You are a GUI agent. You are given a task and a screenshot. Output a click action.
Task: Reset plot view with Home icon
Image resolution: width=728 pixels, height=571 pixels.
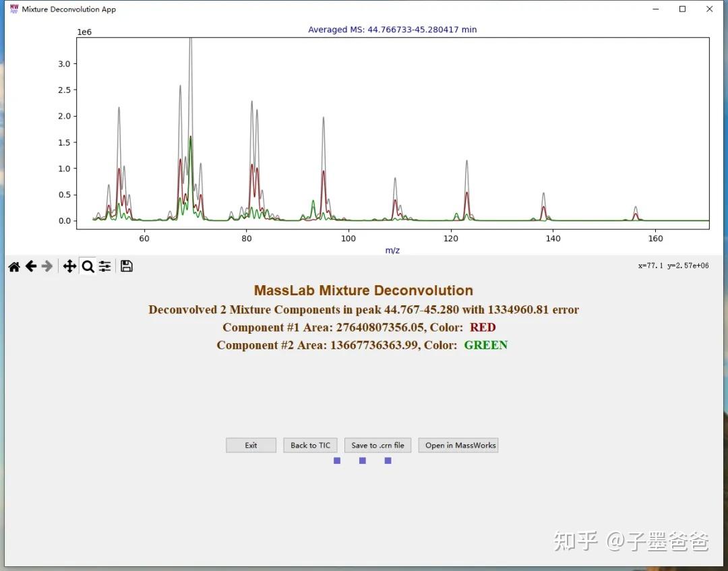click(x=14, y=266)
